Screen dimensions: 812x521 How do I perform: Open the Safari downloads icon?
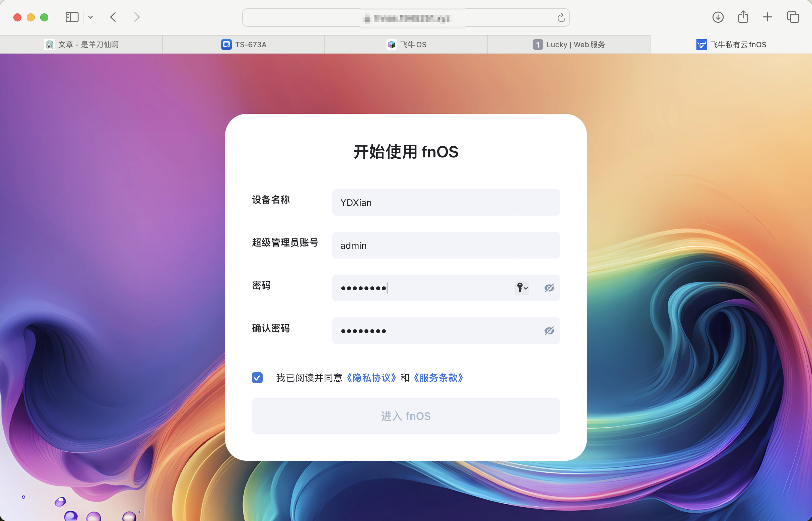(x=718, y=17)
